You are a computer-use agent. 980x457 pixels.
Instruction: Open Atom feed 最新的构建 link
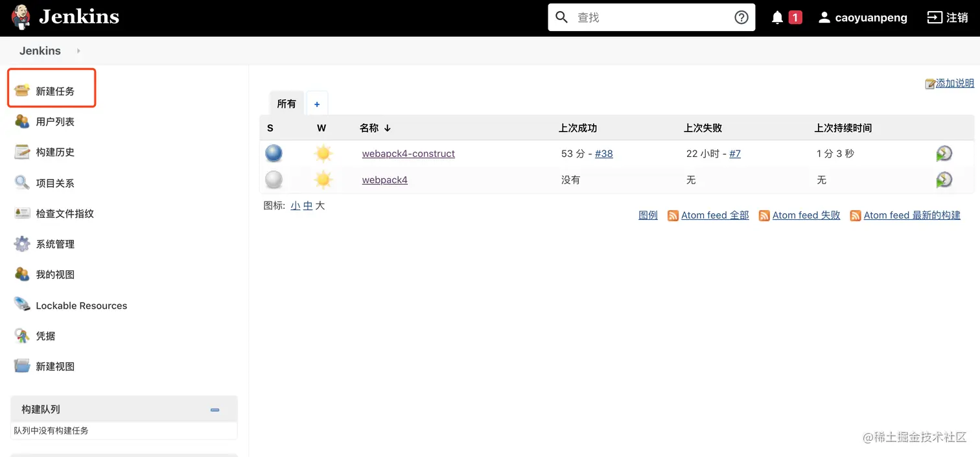912,215
